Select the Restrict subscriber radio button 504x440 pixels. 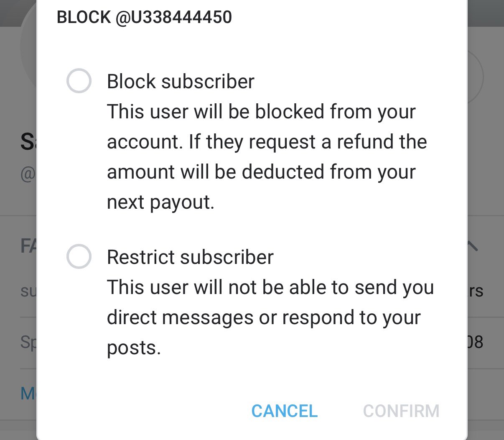[x=79, y=256]
